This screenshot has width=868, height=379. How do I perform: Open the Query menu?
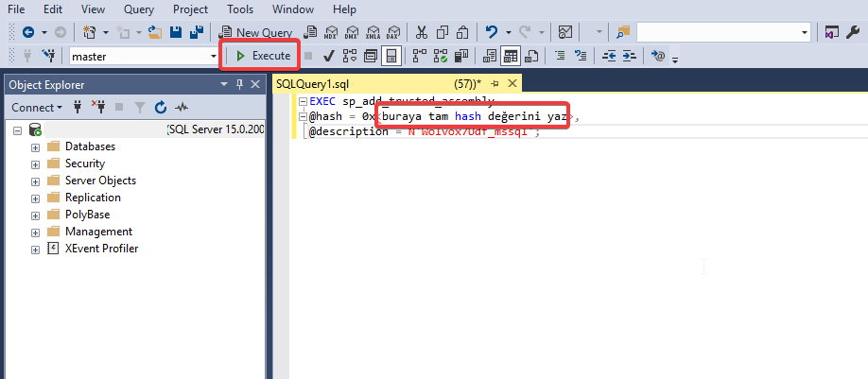click(139, 9)
